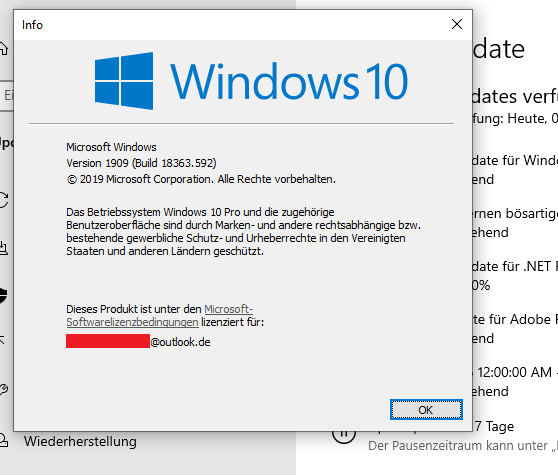The height and width of the screenshot is (475, 558).
Task: Open Windows Security shield icon in sidebar
Action: (4, 295)
